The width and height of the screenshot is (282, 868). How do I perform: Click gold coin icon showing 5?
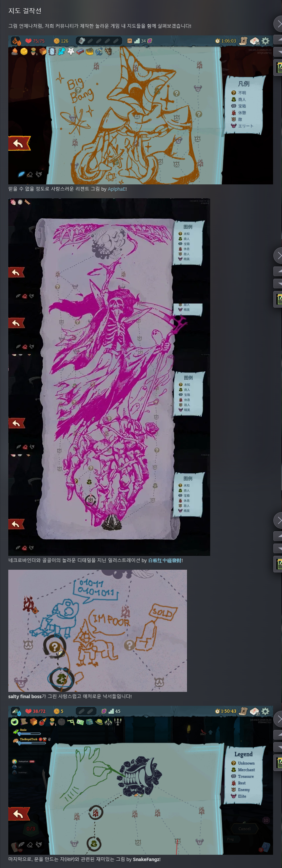pyautogui.click(x=57, y=711)
